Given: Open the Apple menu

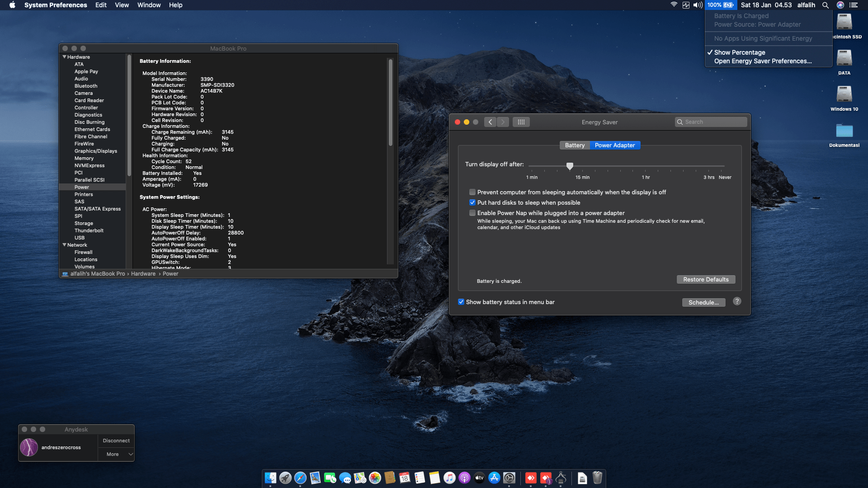Looking at the screenshot, I should [x=12, y=5].
